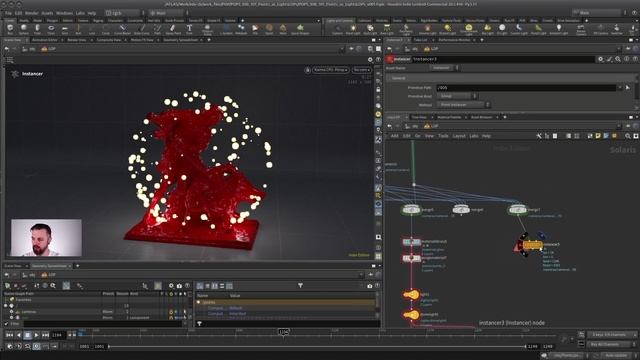Switch to the Geometry Spreadsheet tab
Image resolution: width=640 pixels, height=360 pixels.
[181, 40]
